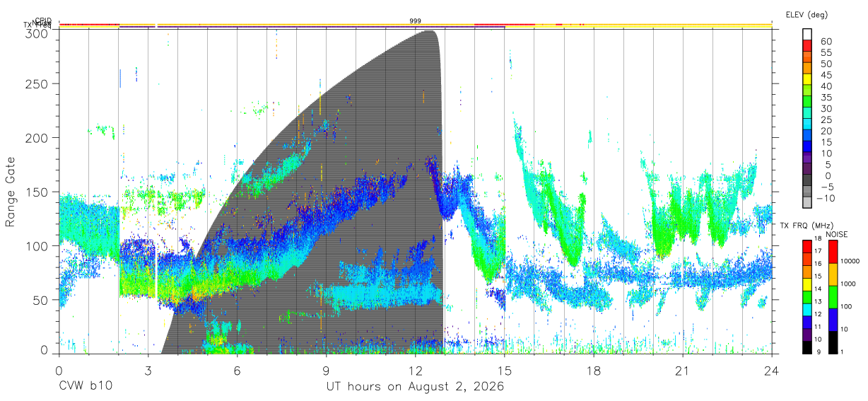Click the '6' hour tick label on the UT axis
The width and height of the screenshot is (868, 401).
click(x=237, y=369)
